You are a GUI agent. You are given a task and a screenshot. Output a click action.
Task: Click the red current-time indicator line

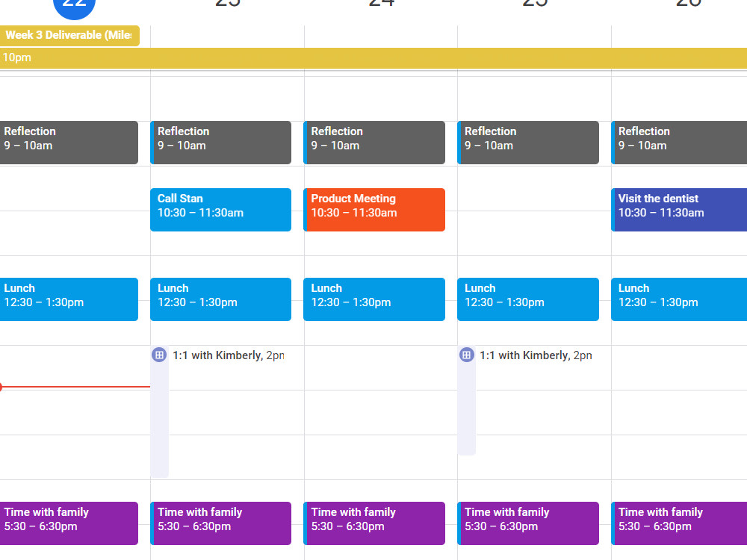click(x=75, y=387)
